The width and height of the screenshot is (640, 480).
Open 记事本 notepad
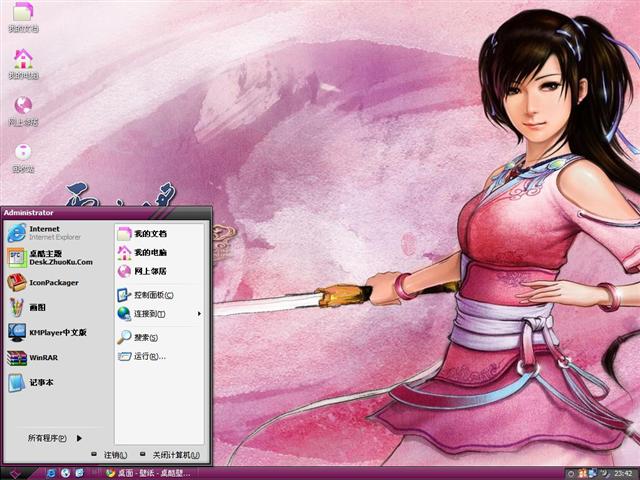(31, 382)
